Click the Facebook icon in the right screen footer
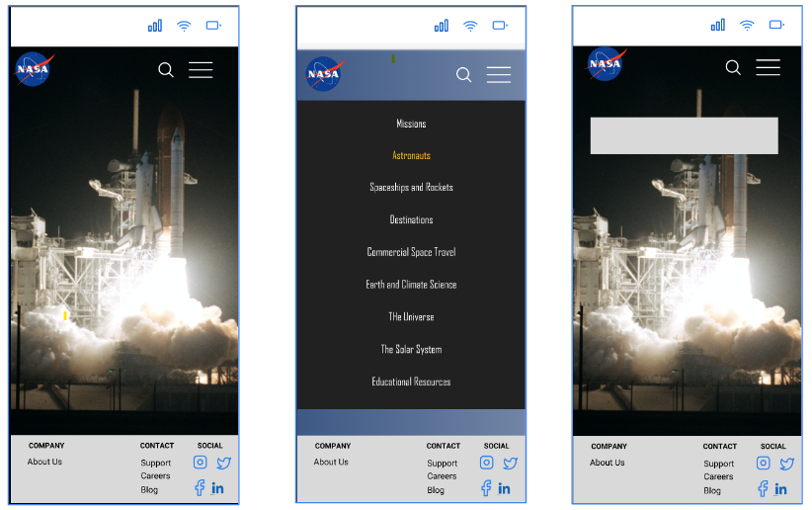 tap(763, 488)
